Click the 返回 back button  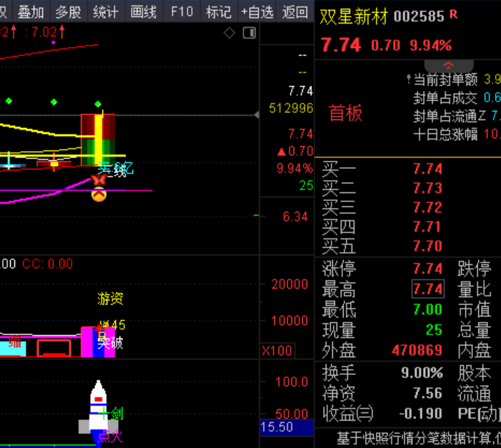pyautogui.click(x=295, y=12)
